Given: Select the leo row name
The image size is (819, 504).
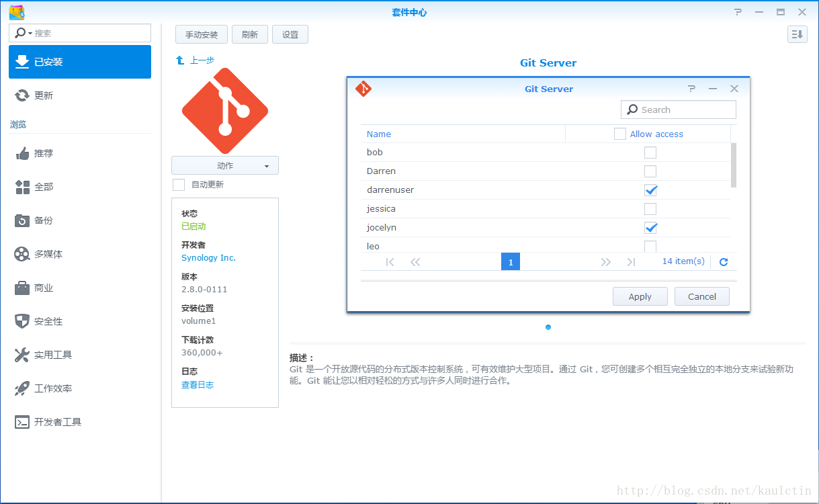Looking at the screenshot, I should [373, 246].
